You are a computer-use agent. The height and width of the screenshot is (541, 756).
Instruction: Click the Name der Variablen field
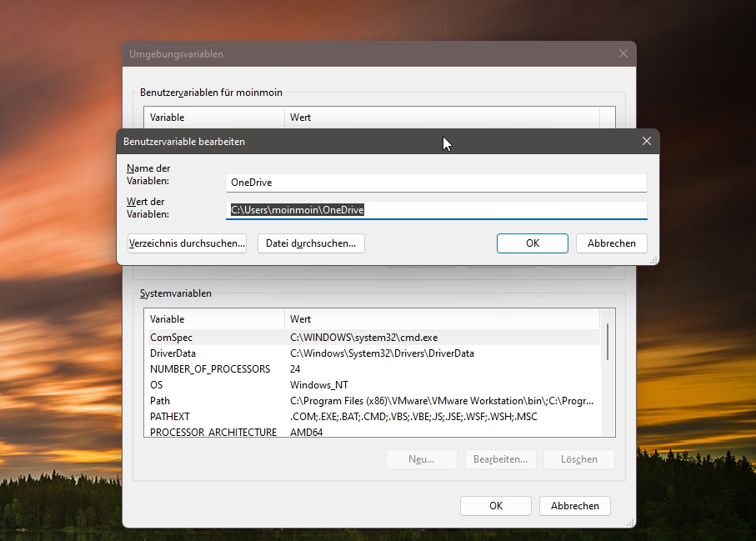pos(436,183)
